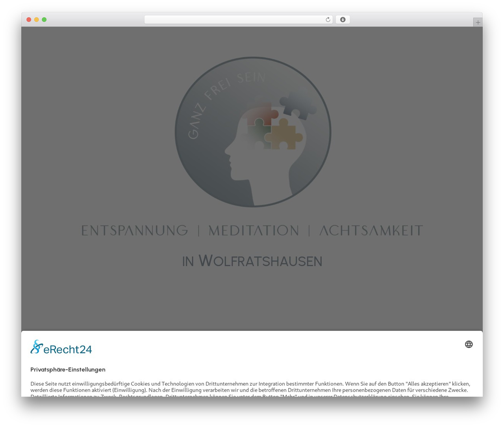
Task: Click the eRecht24 logo
Action: tap(61, 347)
